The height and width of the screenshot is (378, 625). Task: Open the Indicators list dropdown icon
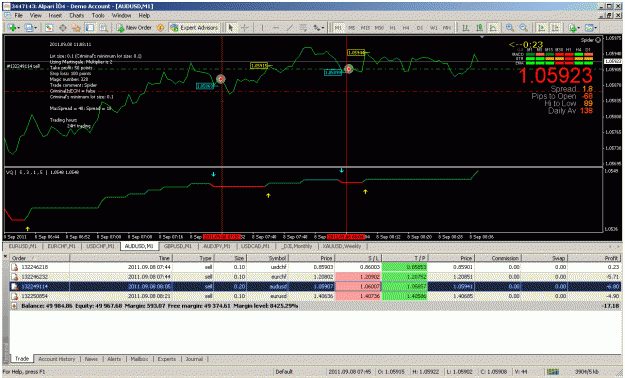pyautogui.click(x=573, y=28)
